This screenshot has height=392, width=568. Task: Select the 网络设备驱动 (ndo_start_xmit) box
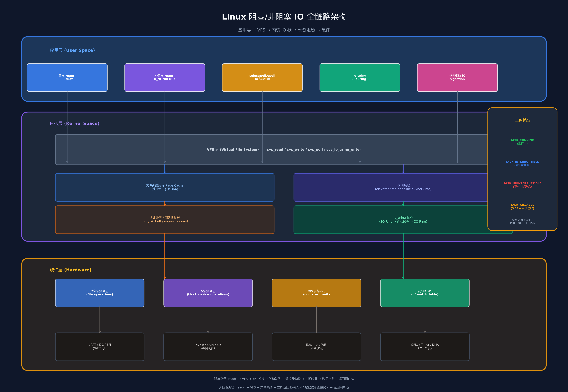[x=317, y=293]
